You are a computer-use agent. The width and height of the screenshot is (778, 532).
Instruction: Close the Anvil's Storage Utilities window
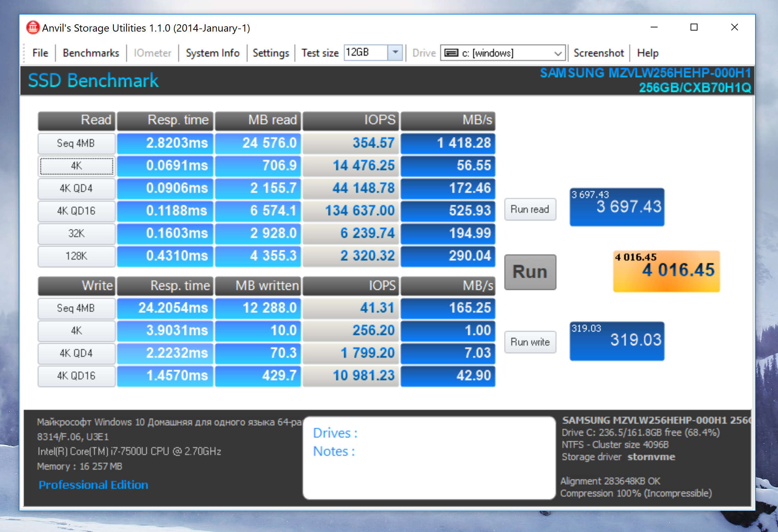pyautogui.click(x=734, y=27)
